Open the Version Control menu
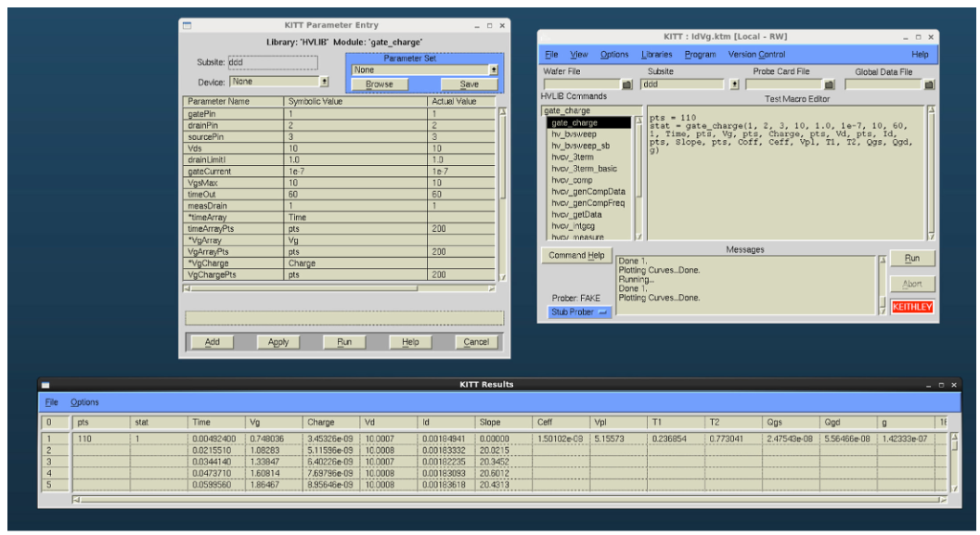 [x=756, y=55]
